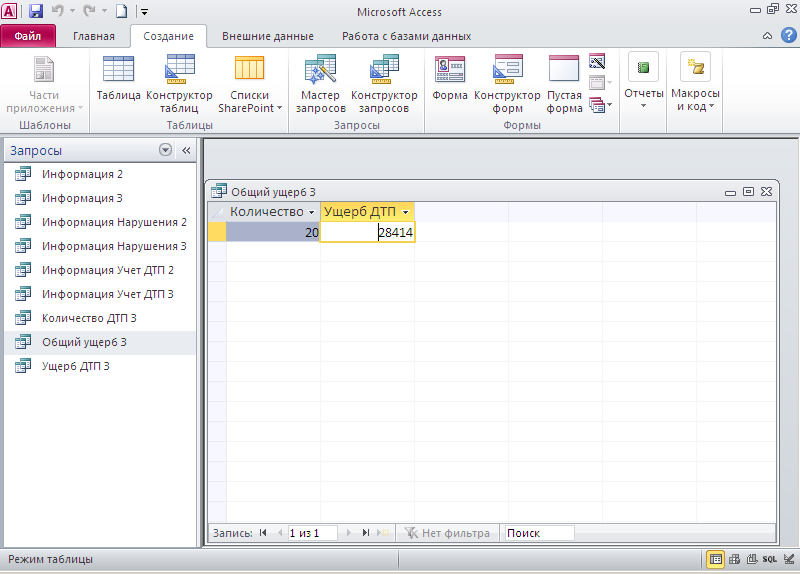Open Количество column filter dropdown
The image size is (800, 574).
[311, 212]
